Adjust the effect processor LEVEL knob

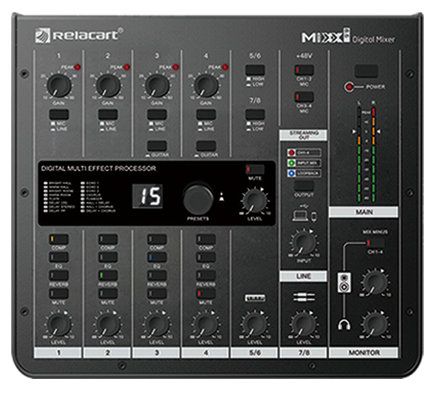[254, 201]
